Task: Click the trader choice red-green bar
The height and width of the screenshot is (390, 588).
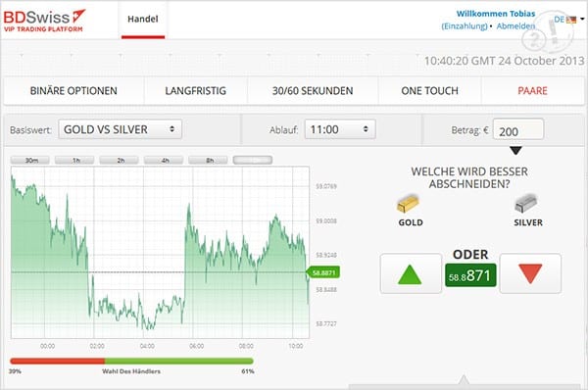Action: (x=131, y=362)
